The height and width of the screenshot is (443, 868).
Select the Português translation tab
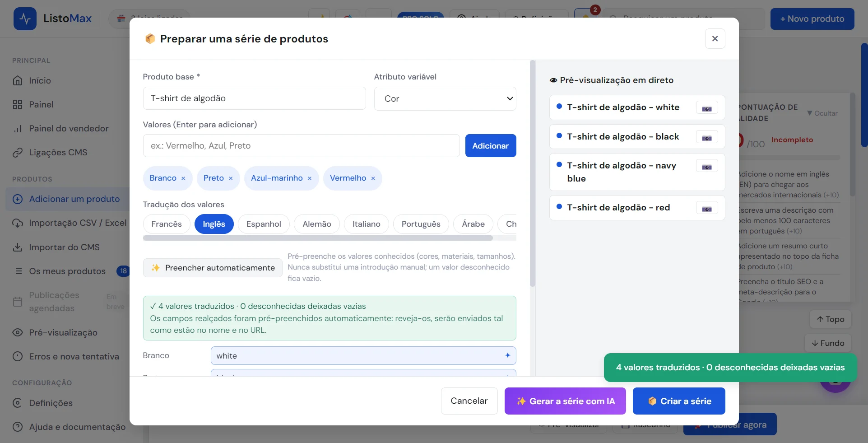421,224
